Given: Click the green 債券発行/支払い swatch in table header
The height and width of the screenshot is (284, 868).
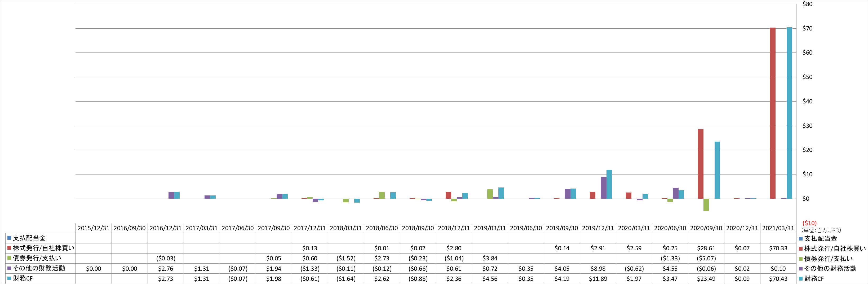Looking at the screenshot, I should tap(10, 258).
